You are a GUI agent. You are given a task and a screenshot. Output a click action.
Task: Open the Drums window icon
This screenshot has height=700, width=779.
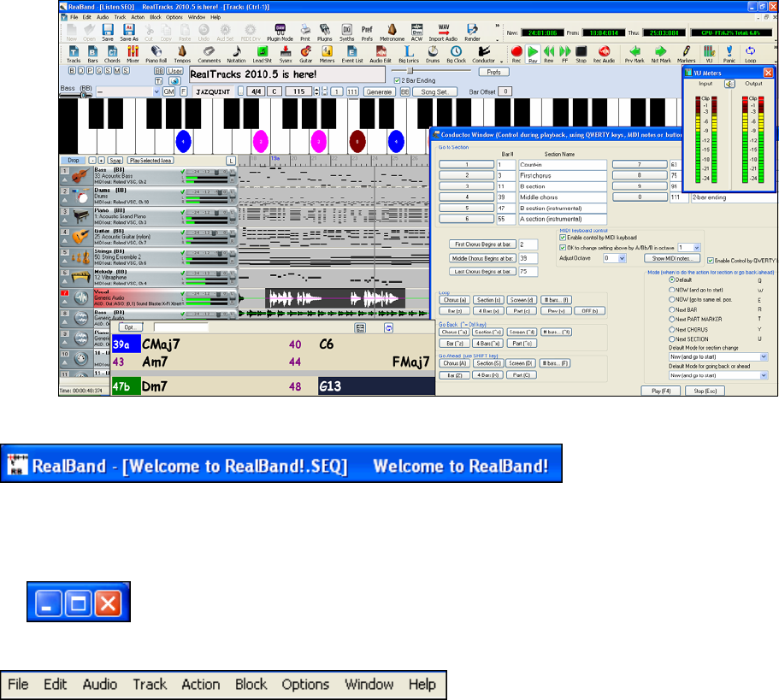pyautogui.click(x=433, y=54)
